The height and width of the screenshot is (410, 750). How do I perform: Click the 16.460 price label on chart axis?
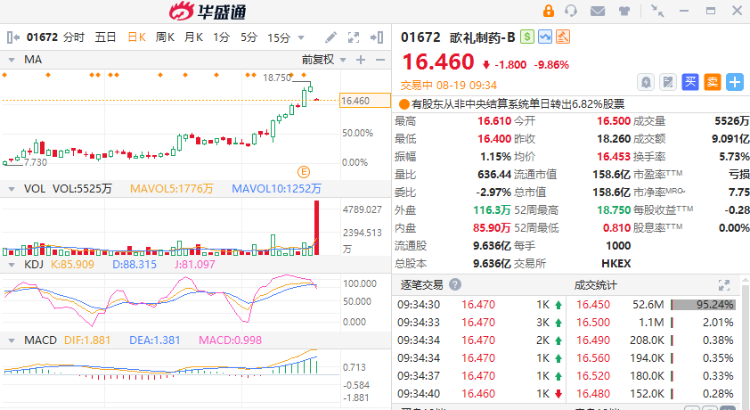[364, 100]
